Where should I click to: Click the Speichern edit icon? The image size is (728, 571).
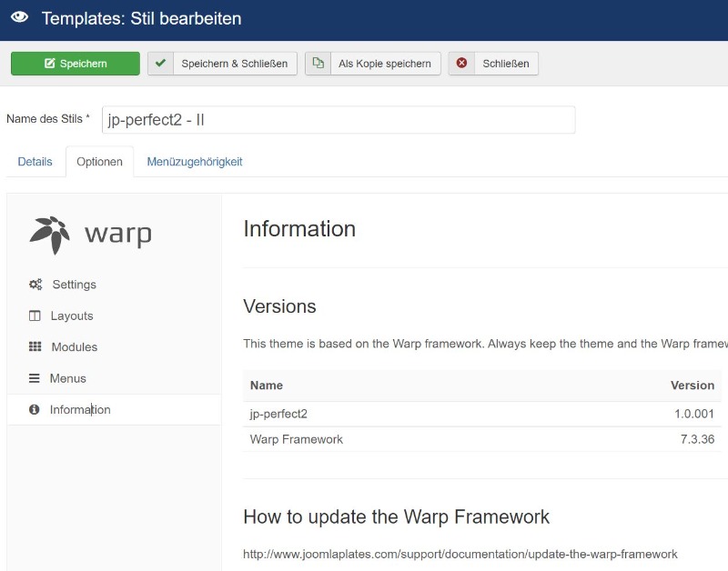click(x=50, y=63)
